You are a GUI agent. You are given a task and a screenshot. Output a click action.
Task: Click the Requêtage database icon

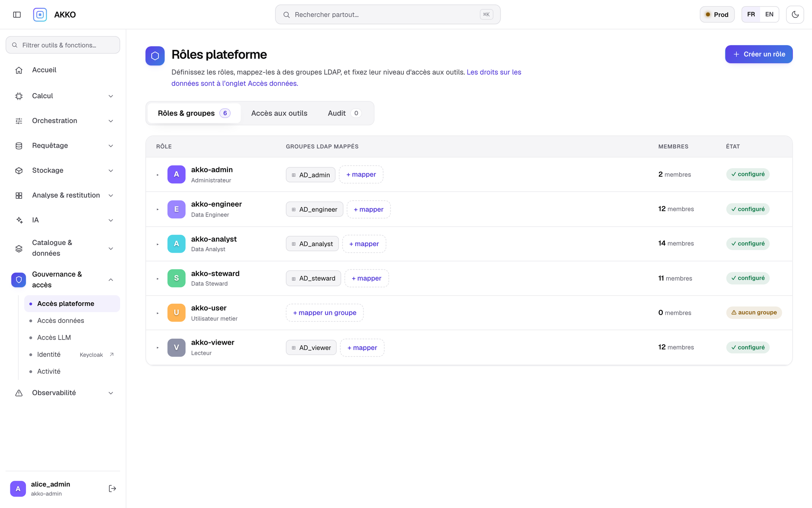coord(19,146)
